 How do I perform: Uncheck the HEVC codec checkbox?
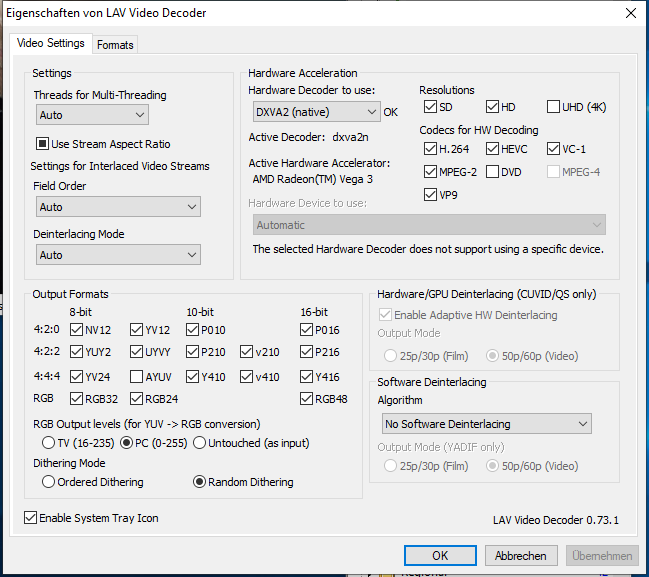[493, 149]
